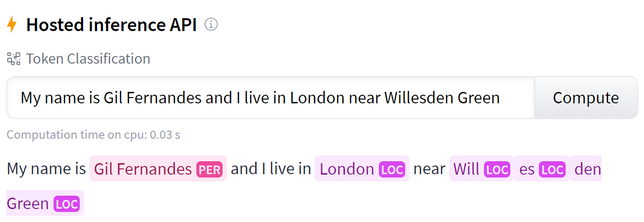Click the computation time on cpu text

pyautogui.click(x=93, y=135)
